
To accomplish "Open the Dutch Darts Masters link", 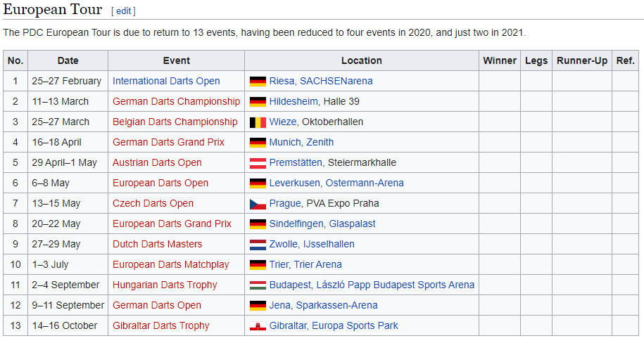I will click(157, 244).
